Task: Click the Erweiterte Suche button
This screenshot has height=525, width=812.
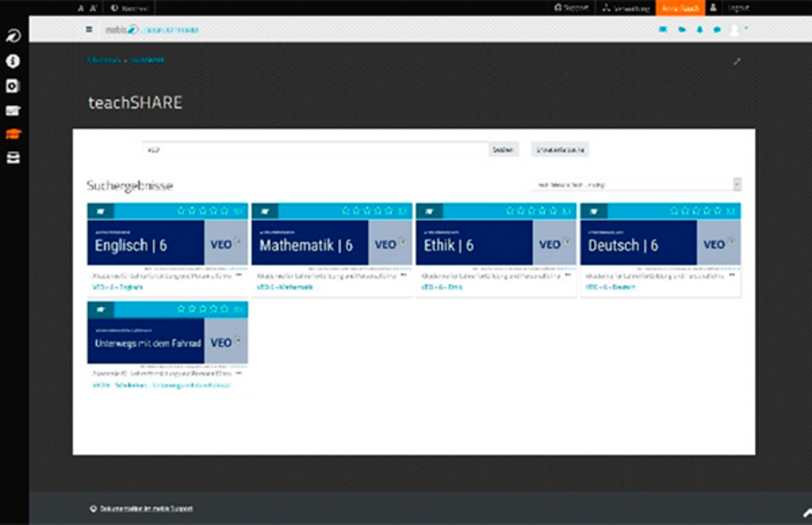Action: pos(560,150)
